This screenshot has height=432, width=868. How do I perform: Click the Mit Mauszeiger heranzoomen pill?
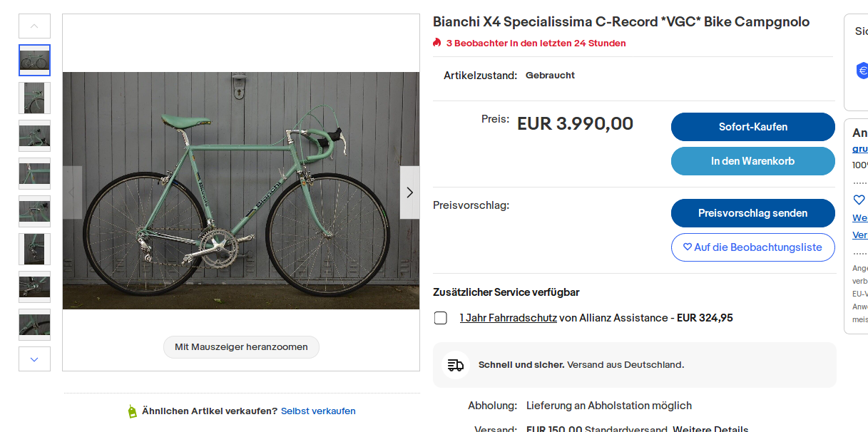pos(241,347)
